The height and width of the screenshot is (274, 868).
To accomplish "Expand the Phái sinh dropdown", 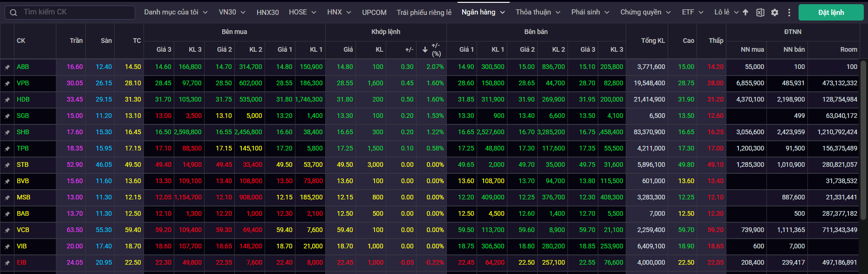I will [x=590, y=12].
